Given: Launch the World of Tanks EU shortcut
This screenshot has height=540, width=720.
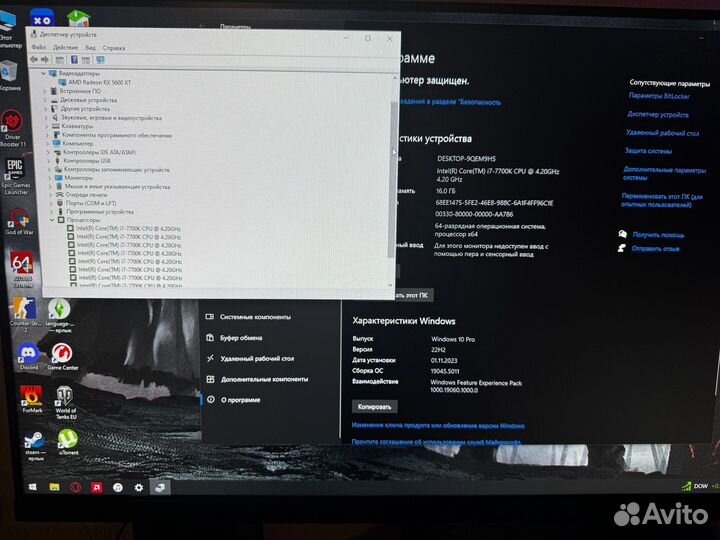Looking at the screenshot, I should [x=65, y=396].
